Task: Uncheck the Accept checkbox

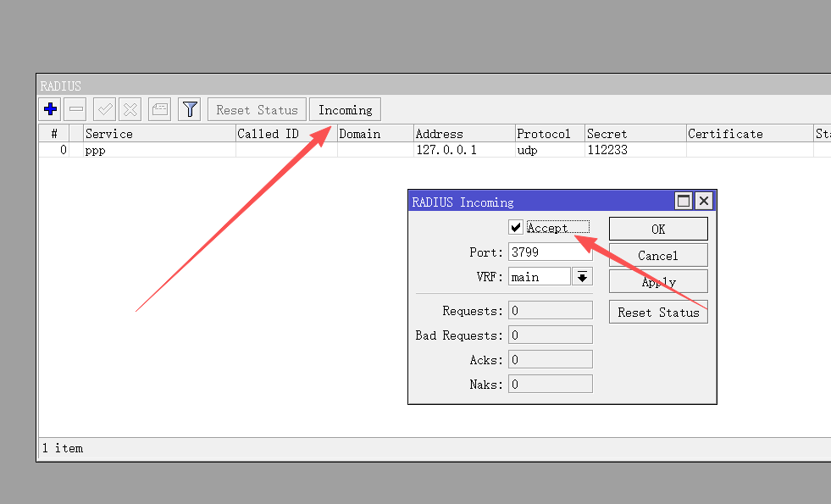Action: [x=516, y=227]
